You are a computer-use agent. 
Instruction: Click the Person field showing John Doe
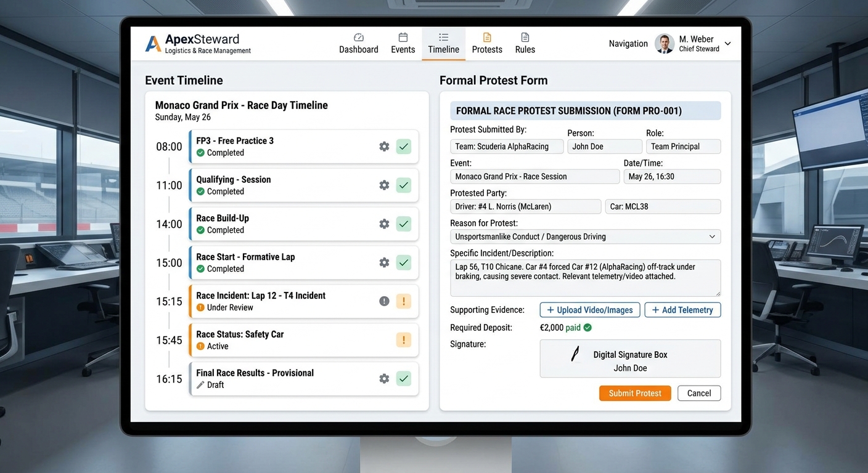point(605,147)
